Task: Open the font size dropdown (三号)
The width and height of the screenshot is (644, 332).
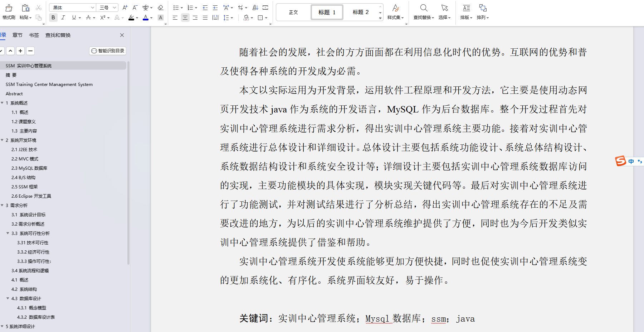Action: point(114,8)
